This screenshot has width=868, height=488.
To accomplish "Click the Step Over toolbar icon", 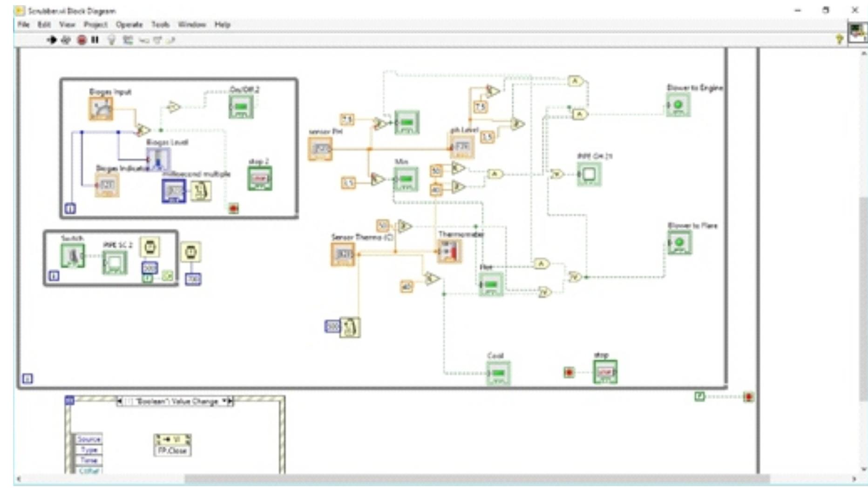I will click(157, 40).
